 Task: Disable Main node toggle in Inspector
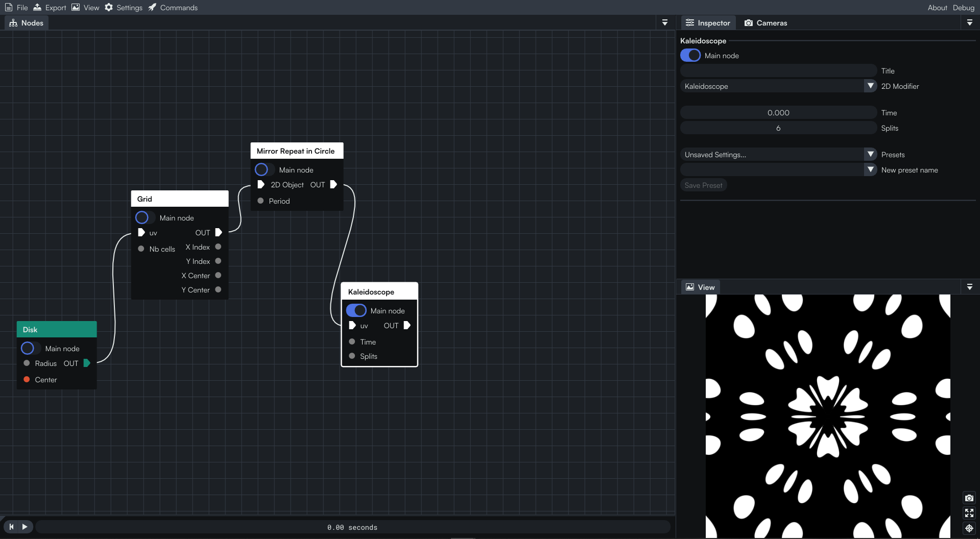tap(690, 56)
